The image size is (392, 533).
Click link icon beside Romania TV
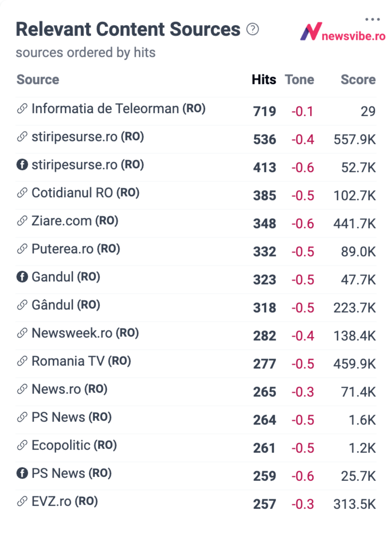[x=22, y=361]
